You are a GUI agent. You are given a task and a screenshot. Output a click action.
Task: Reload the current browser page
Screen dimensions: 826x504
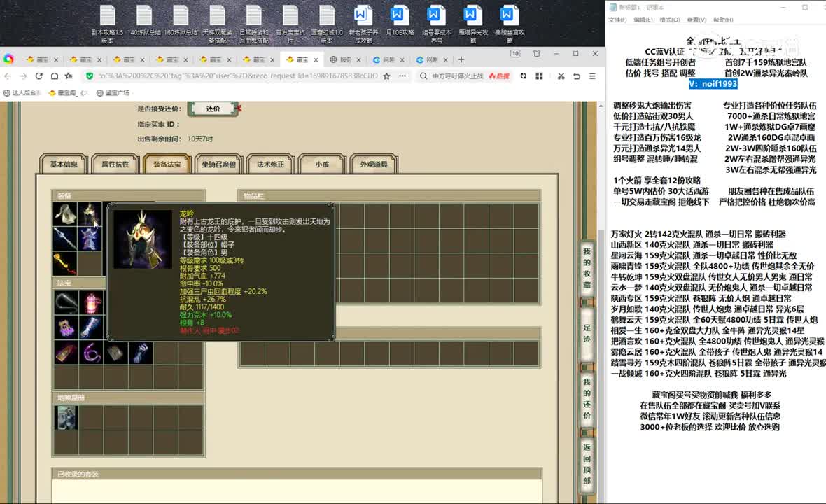(38, 76)
